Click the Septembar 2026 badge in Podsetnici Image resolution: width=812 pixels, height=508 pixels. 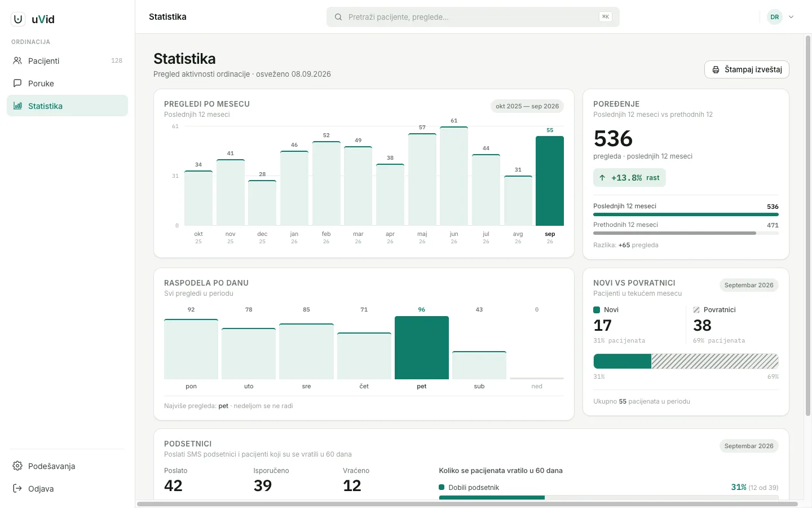click(x=749, y=446)
